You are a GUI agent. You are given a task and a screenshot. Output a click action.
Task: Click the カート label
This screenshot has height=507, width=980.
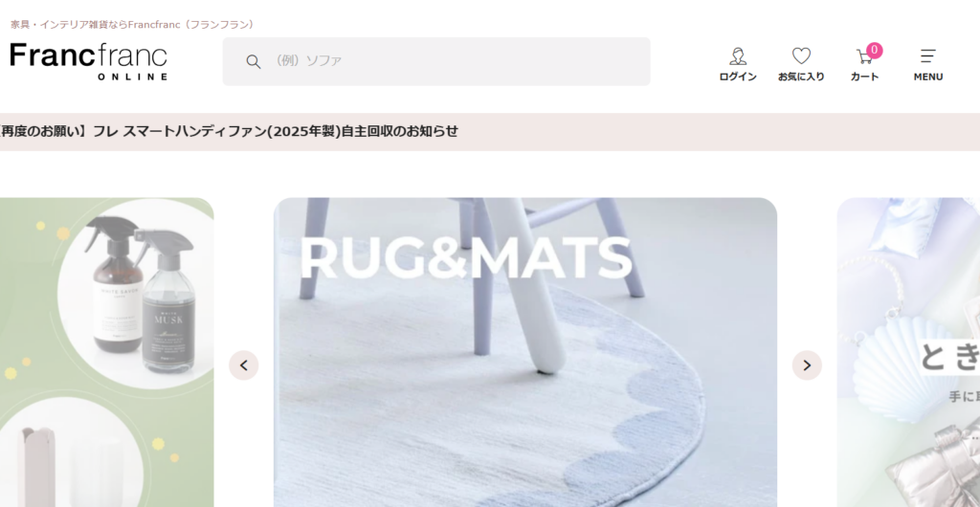[864, 77]
